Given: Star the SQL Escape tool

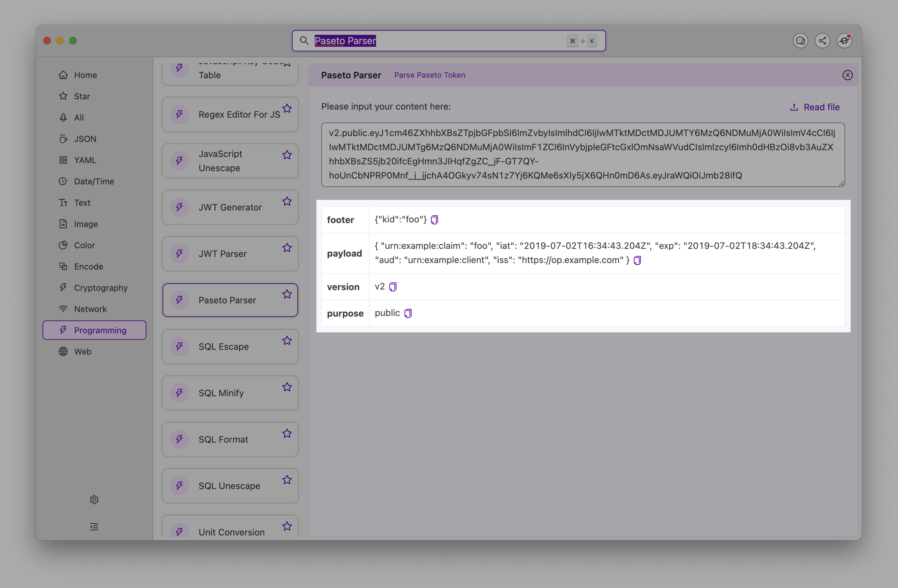Looking at the screenshot, I should coord(287,340).
